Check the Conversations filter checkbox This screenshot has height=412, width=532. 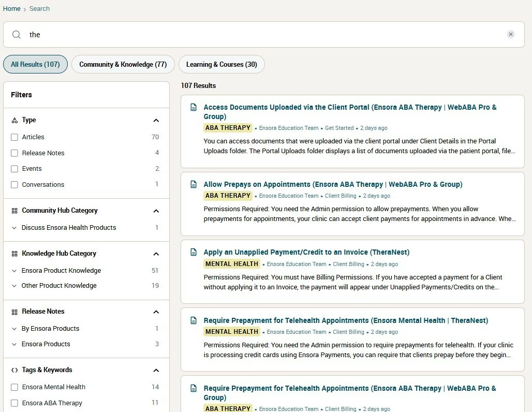pos(14,185)
